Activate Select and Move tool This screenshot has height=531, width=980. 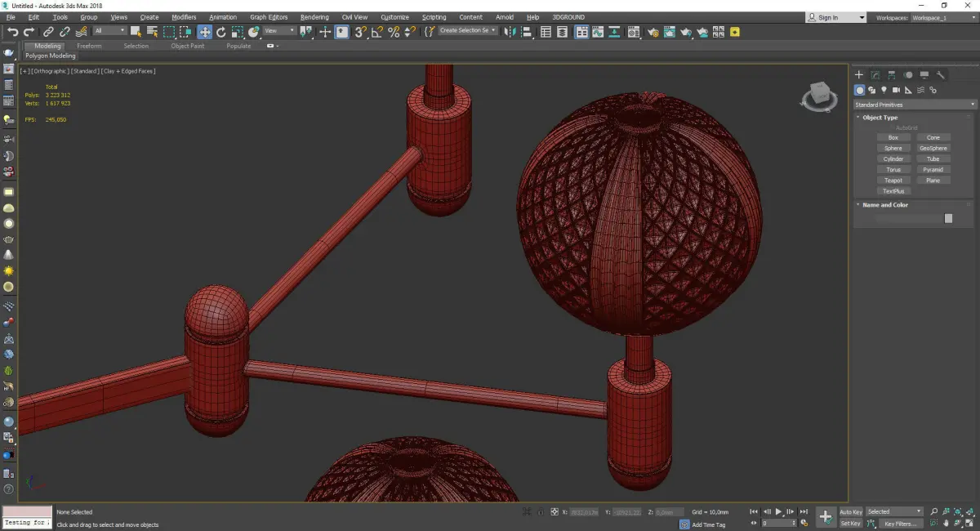204,32
